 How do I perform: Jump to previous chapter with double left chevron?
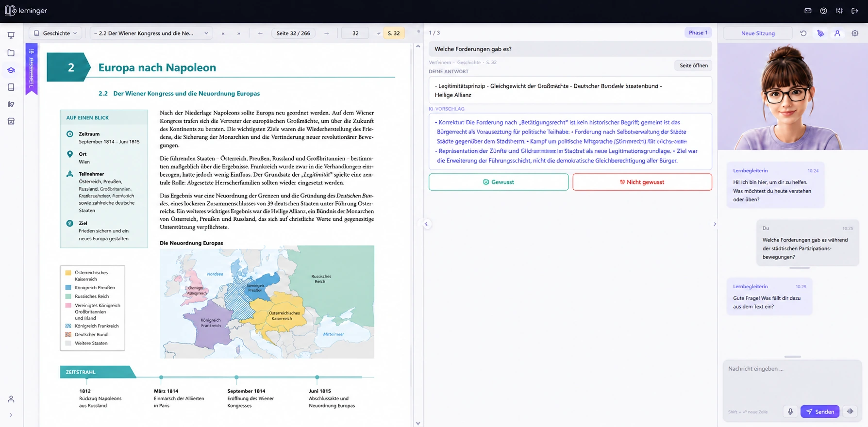click(223, 33)
